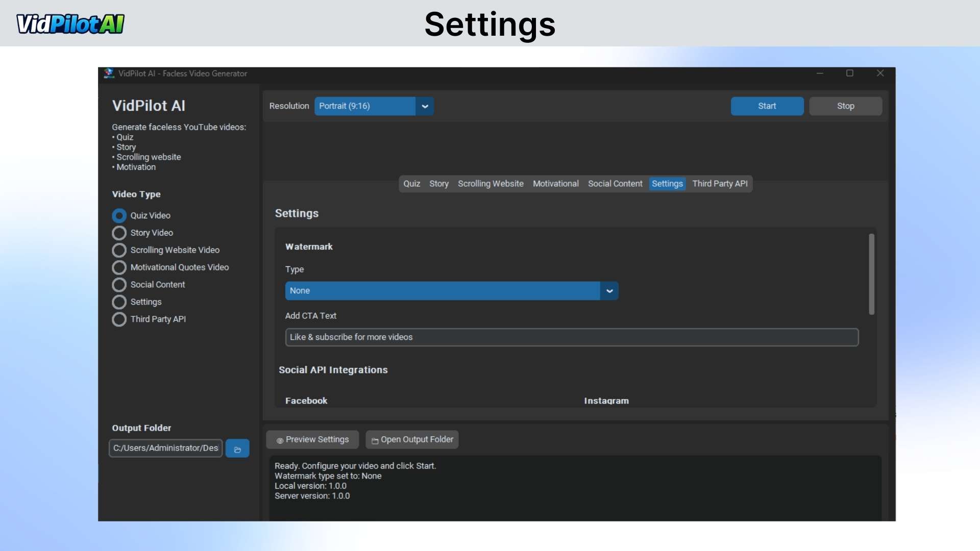Click the Open Output Folder button
Viewport: 980px width, 551px height.
tap(412, 440)
